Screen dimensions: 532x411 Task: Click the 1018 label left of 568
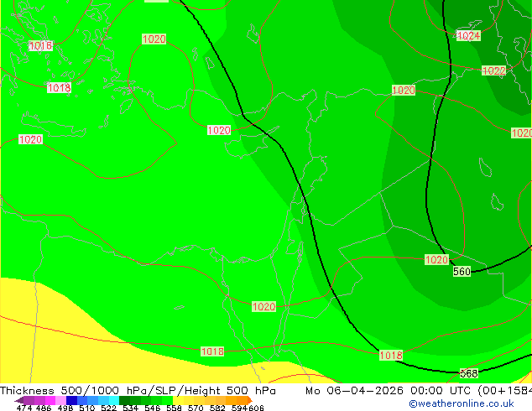pyautogui.click(x=391, y=355)
